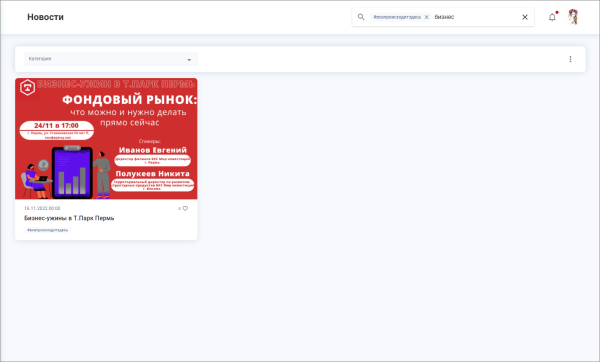
Task: Click the like counter next to heart
Action: [x=179, y=209]
